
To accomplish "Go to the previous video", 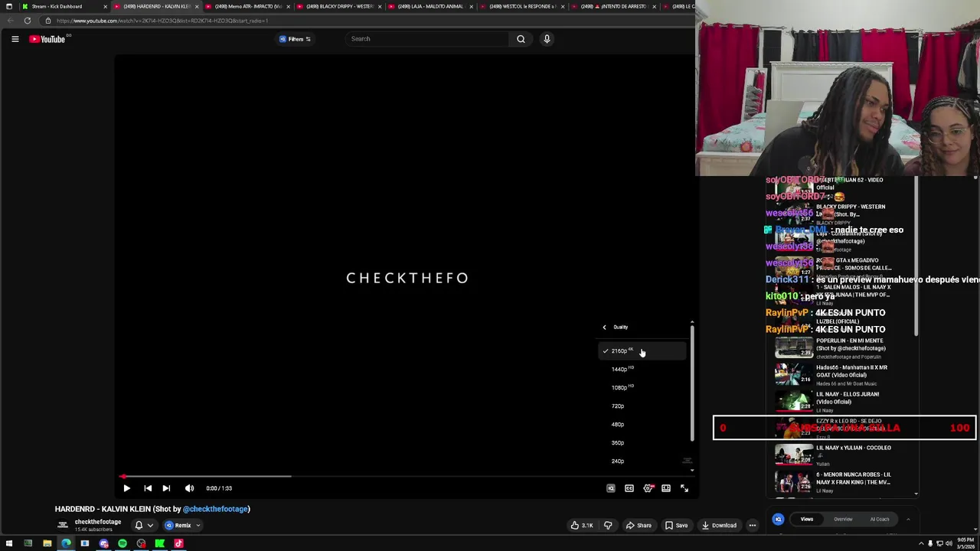I will tap(148, 488).
